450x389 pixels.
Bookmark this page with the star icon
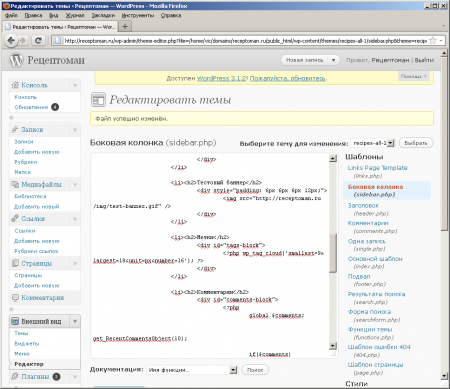tap(433, 40)
